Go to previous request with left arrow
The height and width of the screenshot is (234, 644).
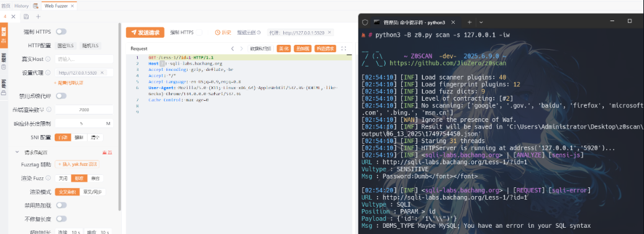tap(232, 49)
